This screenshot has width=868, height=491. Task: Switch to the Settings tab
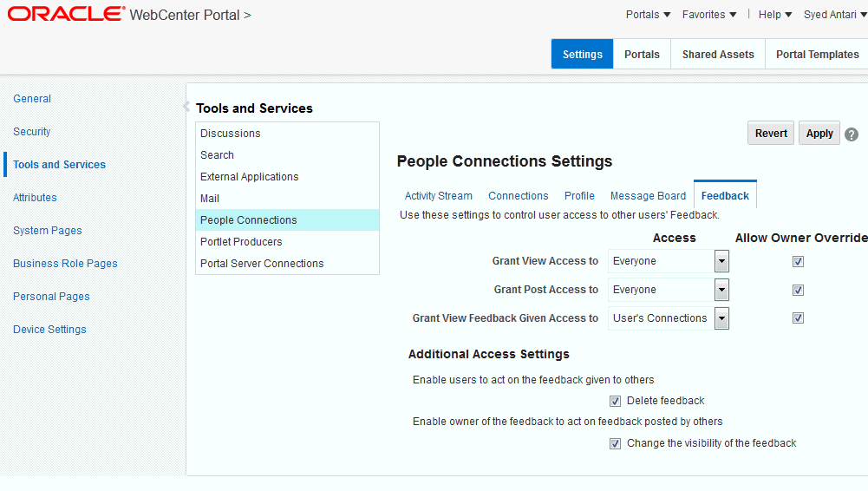[x=583, y=55]
